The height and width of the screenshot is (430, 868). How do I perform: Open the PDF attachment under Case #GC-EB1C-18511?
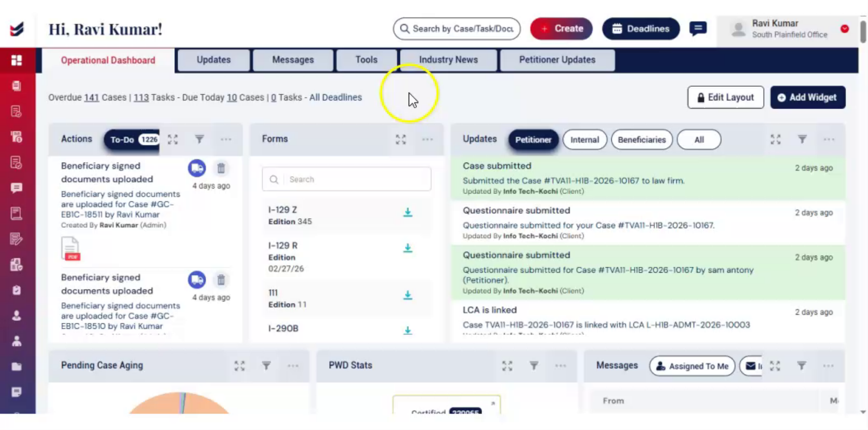[x=71, y=249]
